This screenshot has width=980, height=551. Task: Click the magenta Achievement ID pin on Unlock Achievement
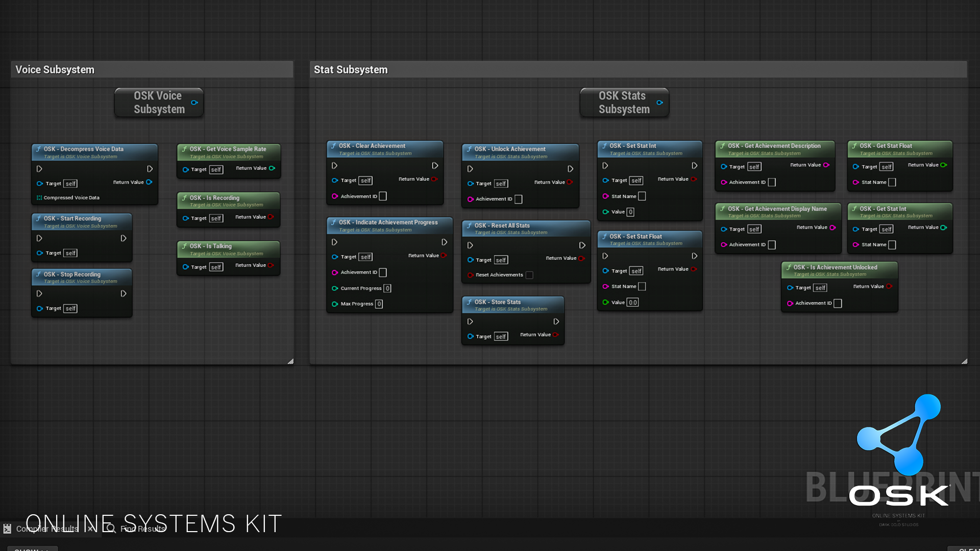click(x=470, y=199)
